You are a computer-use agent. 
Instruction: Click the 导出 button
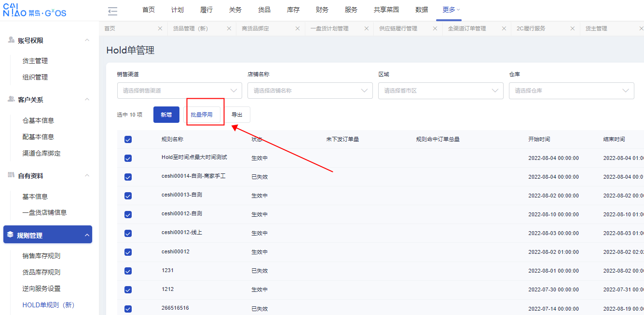pyautogui.click(x=237, y=115)
